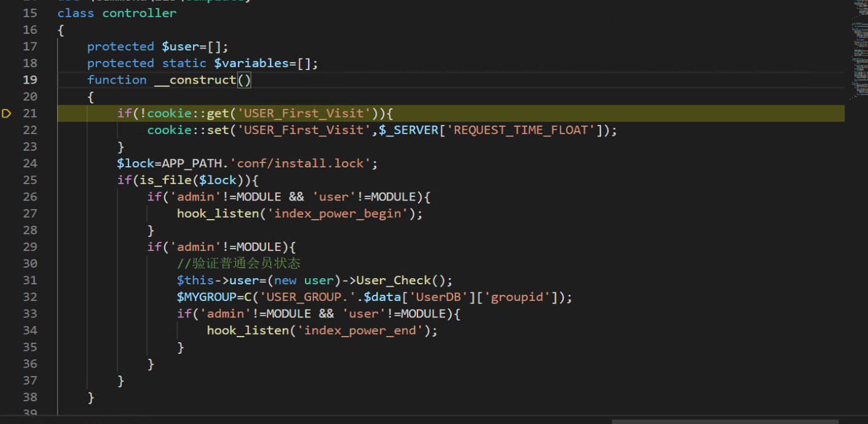Click 'APP_PATH' constant on line 24

click(x=192, y=163)
